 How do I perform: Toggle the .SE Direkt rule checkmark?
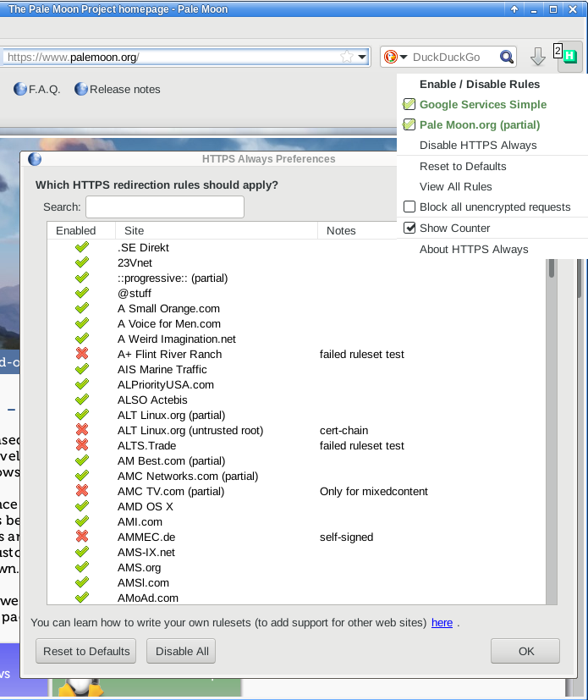coord(81,247)
